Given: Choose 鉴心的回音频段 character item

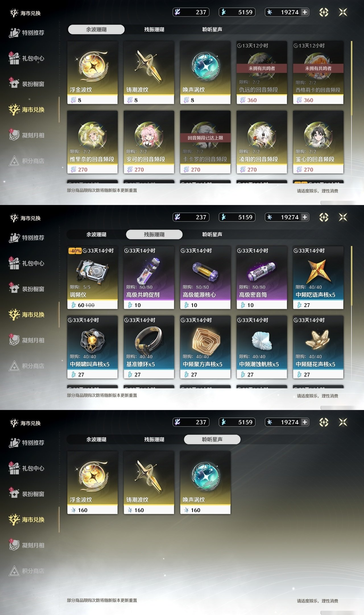Looking at the screenshot, I should pyautogui.click(x=318, y=142).
